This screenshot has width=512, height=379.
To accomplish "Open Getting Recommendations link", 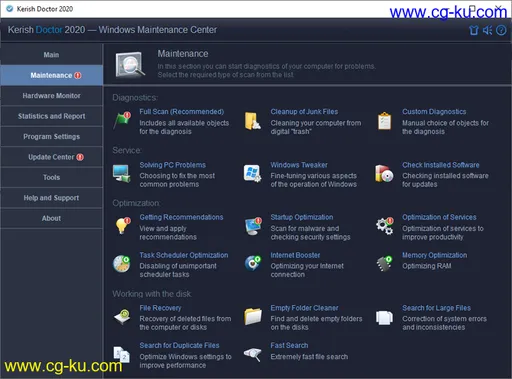I will click(x=181, y=217).
